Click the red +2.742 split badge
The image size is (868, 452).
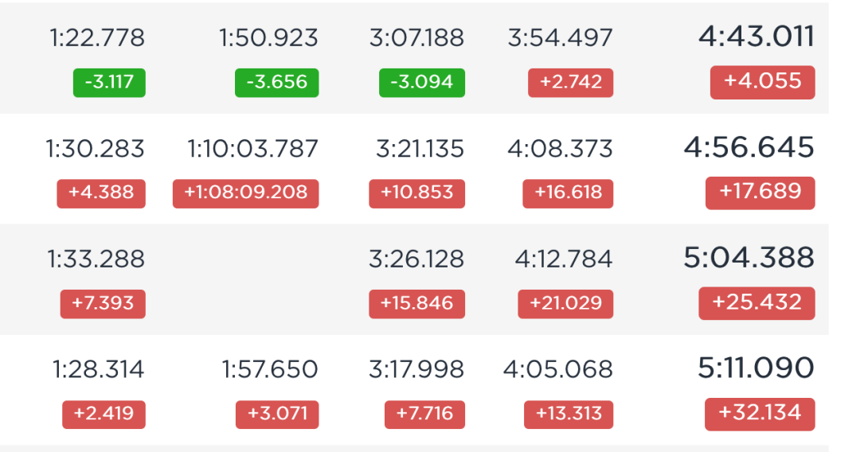point(571,83)
